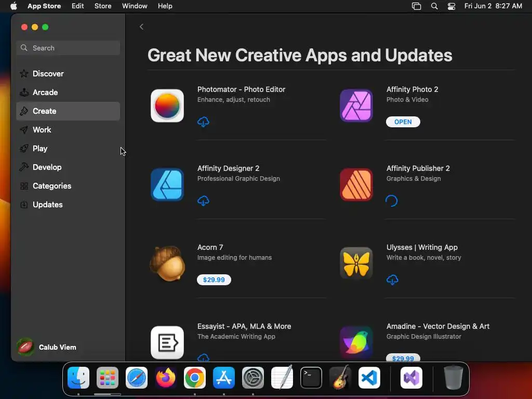Open the Window menu
This screenshot has height=399, width=532.
point(135,6)
